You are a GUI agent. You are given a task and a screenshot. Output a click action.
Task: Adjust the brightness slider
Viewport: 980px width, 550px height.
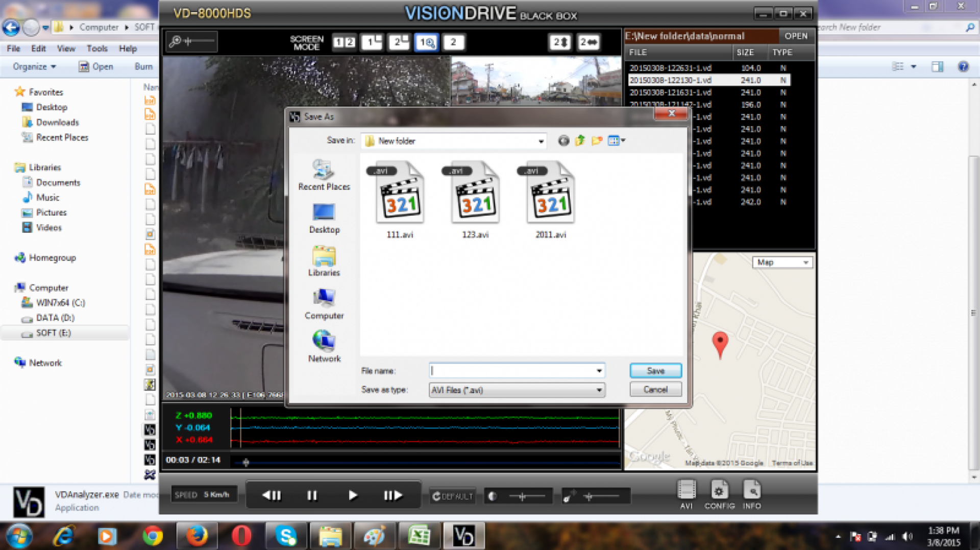[x=522, y=496]
